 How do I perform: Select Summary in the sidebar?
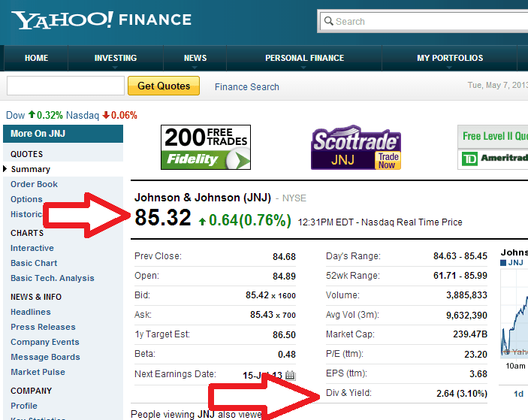pyautogui.click(x=31, y=169)
